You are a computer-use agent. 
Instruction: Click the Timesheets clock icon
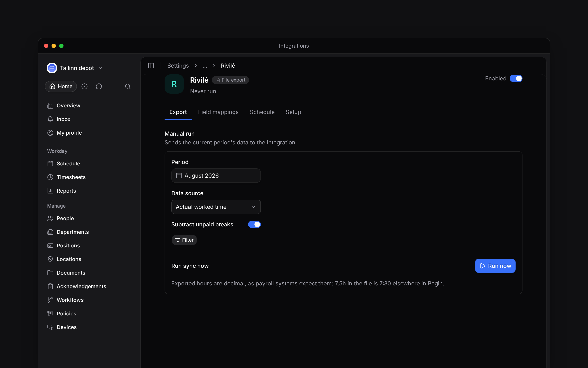click(50, 177)
